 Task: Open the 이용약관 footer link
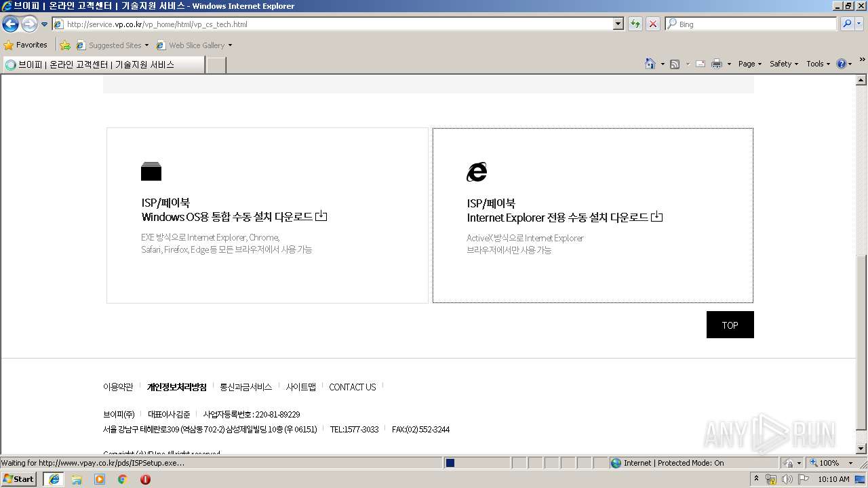[118, 387]
